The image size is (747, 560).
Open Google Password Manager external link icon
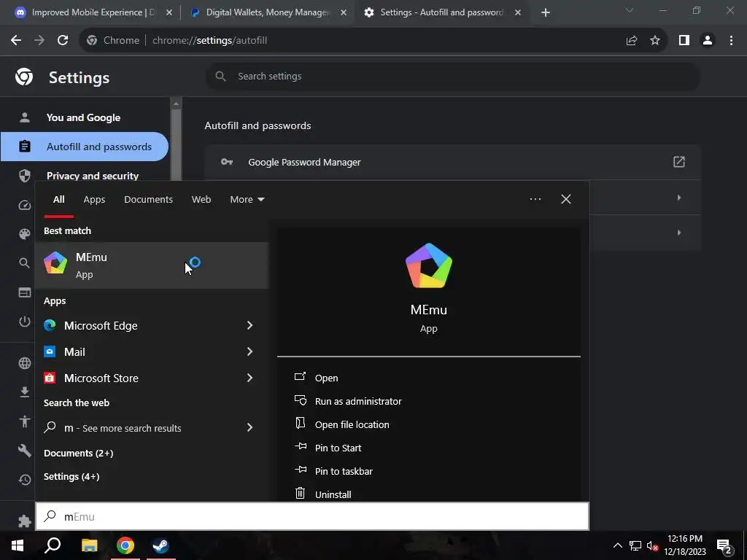pos(679,162)
